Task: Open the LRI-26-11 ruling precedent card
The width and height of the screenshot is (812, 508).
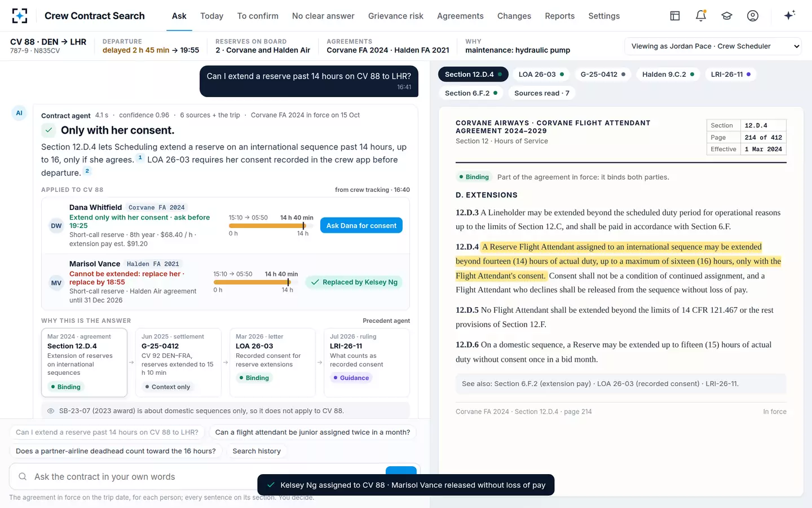Action: pos(367,362)
